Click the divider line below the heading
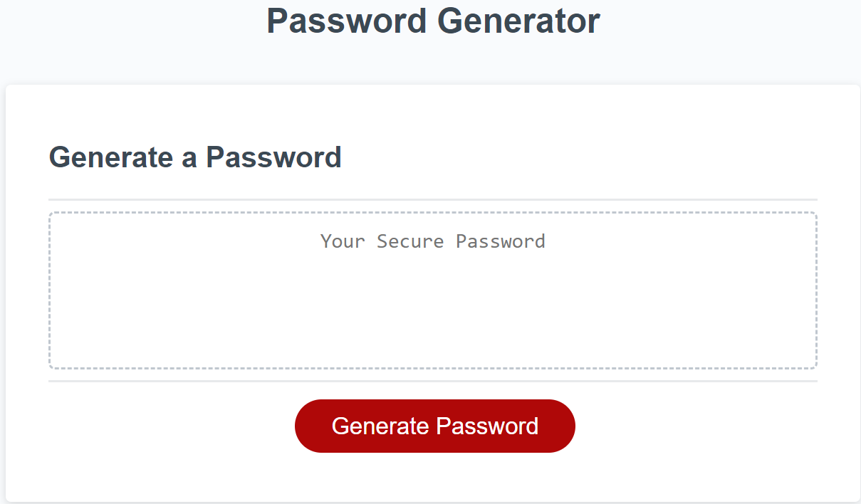 click(432, 196)
